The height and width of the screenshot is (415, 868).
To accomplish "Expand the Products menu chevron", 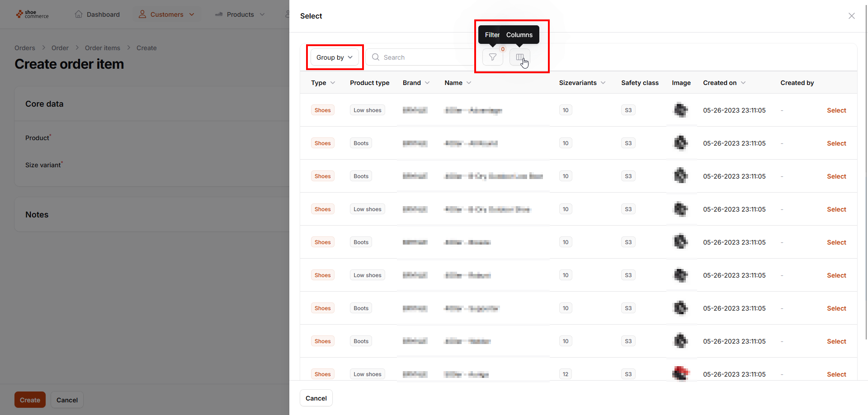I will click(x=262, y=14).
